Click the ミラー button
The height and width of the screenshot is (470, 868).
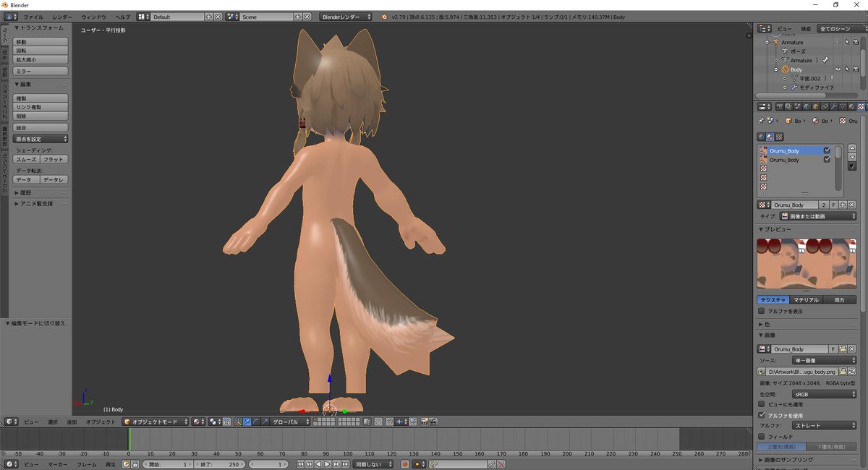click(x=41, y=71)
